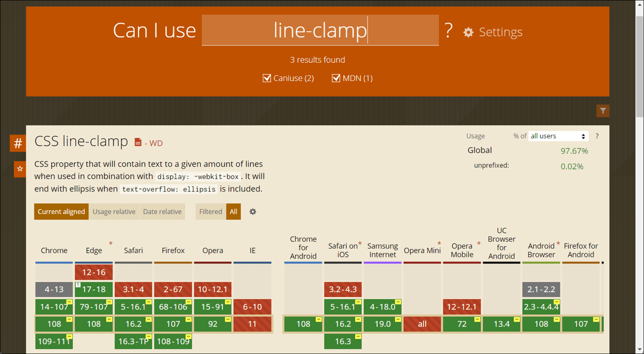This screenshot has height=354, width=644.
Task: Click the question mark next to search box
Action: (448, 31)
